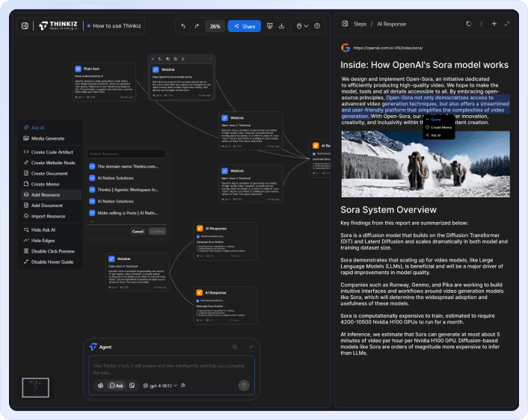528x420 pixels.
Task: Toggle Disable Hover Guide option
Action: (x=51, y=262)
